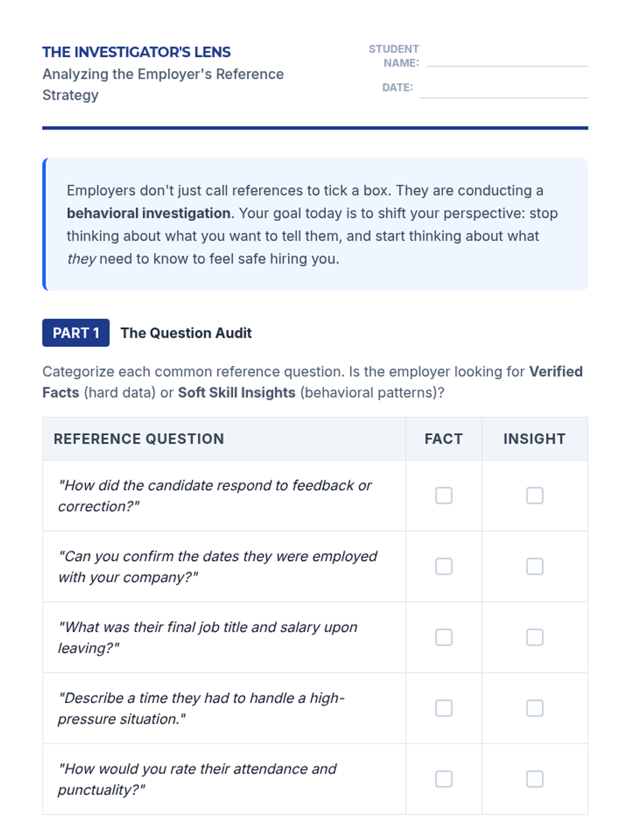This screenshot has width=630, height=840.
Task: Click "The Investigator's Lens" title
Action: click(x=136, y=52)
